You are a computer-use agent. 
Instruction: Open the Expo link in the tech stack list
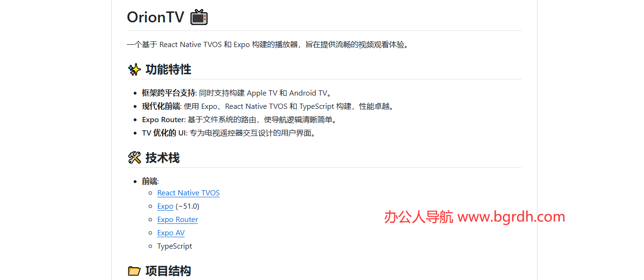pyautogui.click(x=165, y=206)
